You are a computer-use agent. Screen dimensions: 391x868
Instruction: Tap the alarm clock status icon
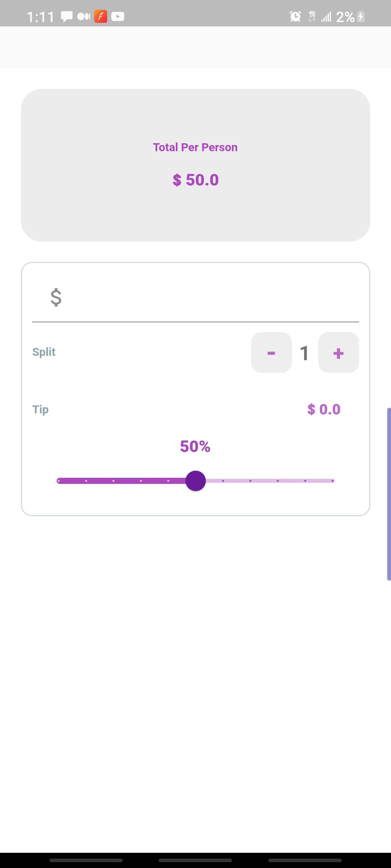click(295, 16)
